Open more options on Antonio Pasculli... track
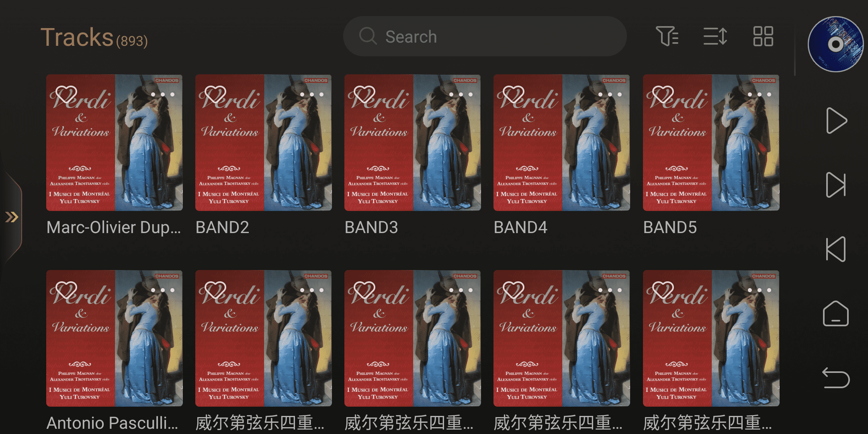The width and height of the screenshot is (868, 434). [x=163, y=290]
